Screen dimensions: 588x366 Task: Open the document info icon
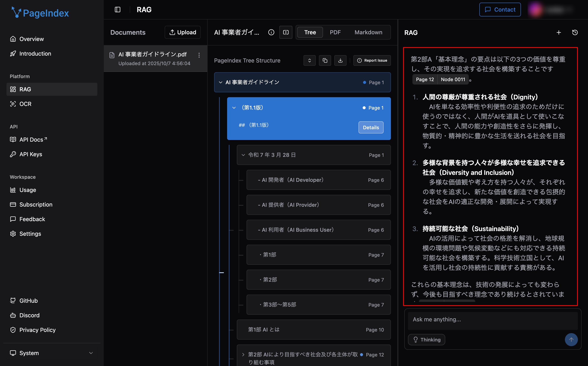point(271,32)
